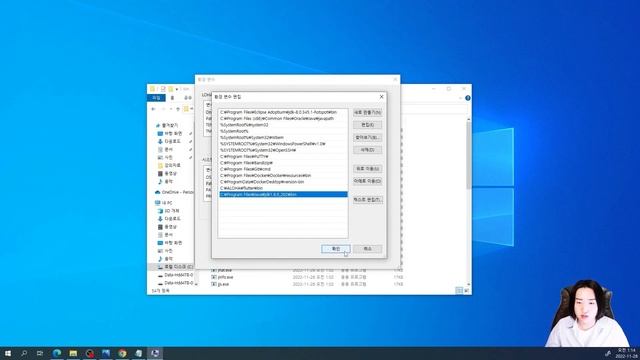Open File Explorer from the taskbar
The height and width of the screenshot is (360, 640).
point(73,353)
